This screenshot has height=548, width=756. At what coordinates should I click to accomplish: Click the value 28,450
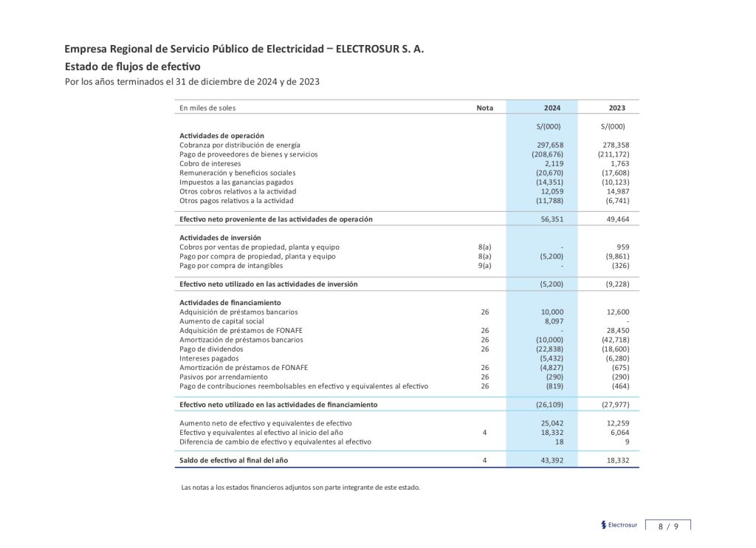(x=618, y=330)
